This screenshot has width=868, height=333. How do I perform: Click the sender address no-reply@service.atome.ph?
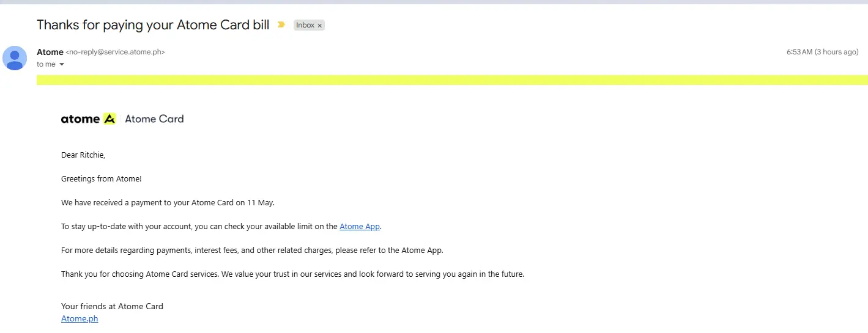[x=115, y=52]
